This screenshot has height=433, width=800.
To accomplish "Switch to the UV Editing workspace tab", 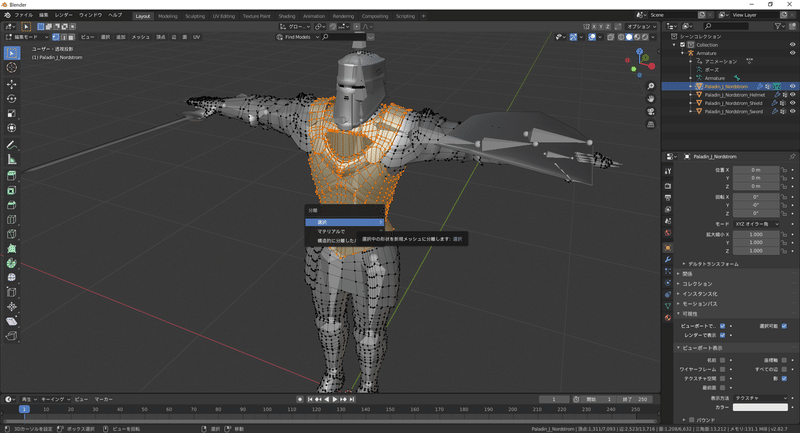I will point(223,16).
